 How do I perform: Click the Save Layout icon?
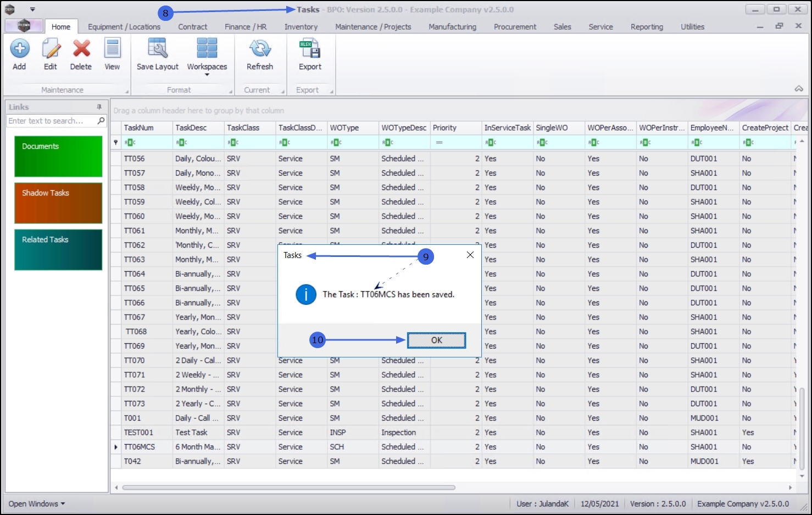click(158, 49)
